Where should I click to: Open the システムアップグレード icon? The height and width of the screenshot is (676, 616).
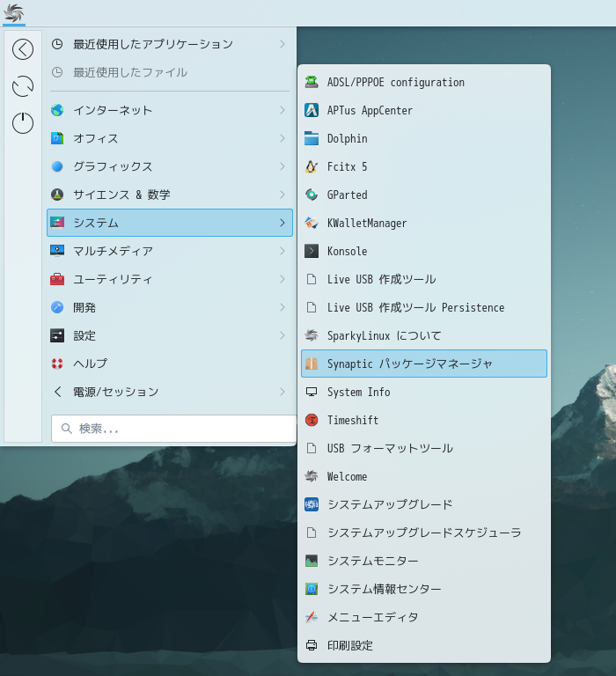[x=312, y=504]
